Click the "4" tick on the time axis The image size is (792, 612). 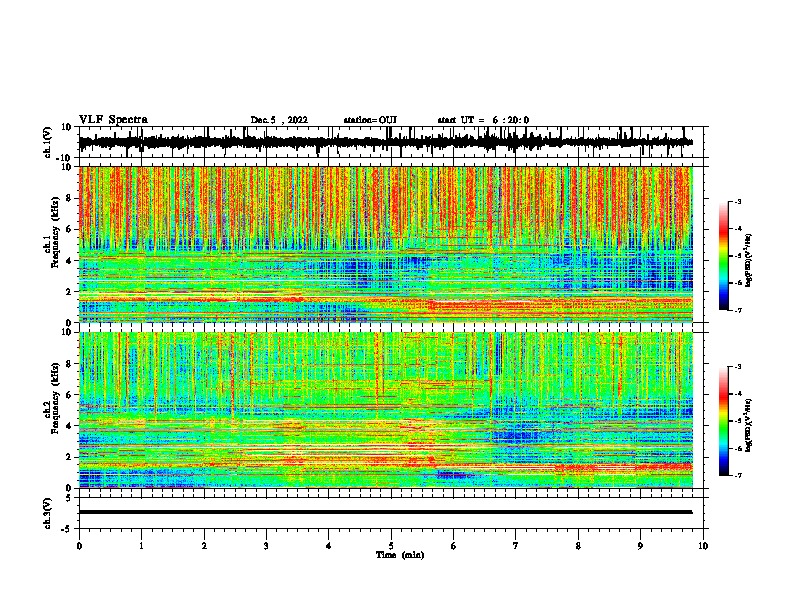329,546
